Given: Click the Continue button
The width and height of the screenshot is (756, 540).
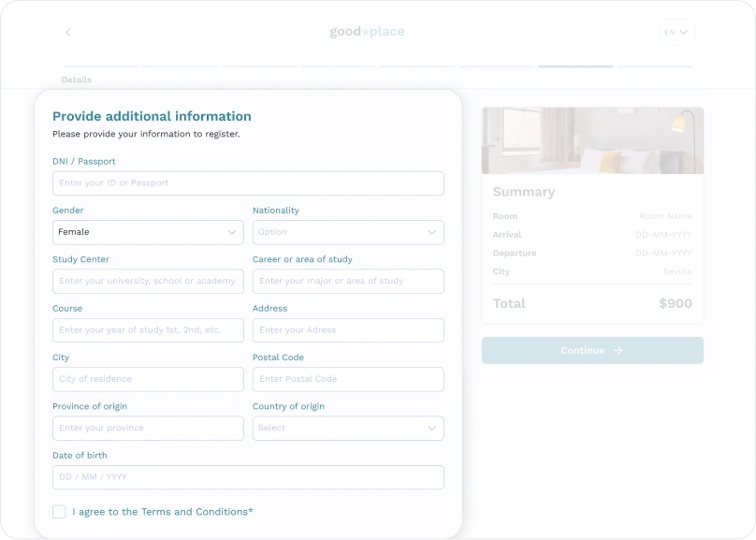Looking at the screenshot, I should point(592,351).
